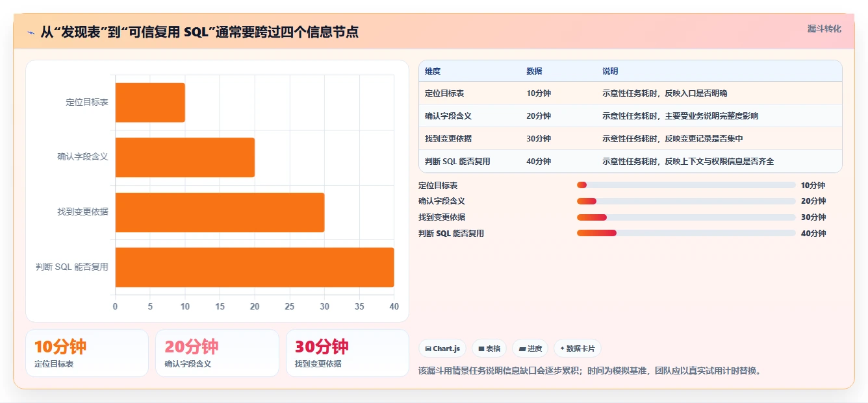Select the 进度 chip
The width and height of the screenshot is (868, 403).
tap(530, 348)
